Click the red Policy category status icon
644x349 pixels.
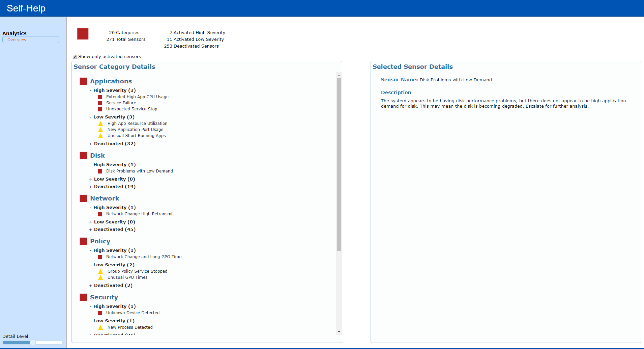coord(83,241)
